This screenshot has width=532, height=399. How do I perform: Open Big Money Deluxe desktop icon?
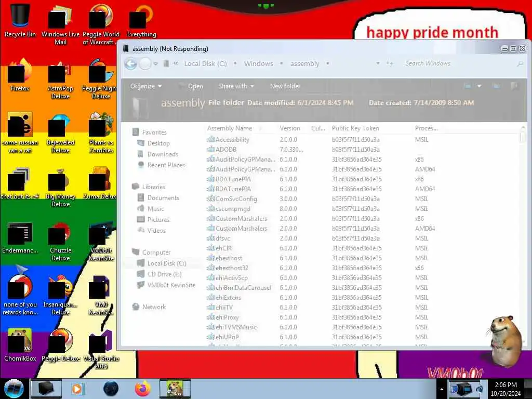tap(60, 187)
